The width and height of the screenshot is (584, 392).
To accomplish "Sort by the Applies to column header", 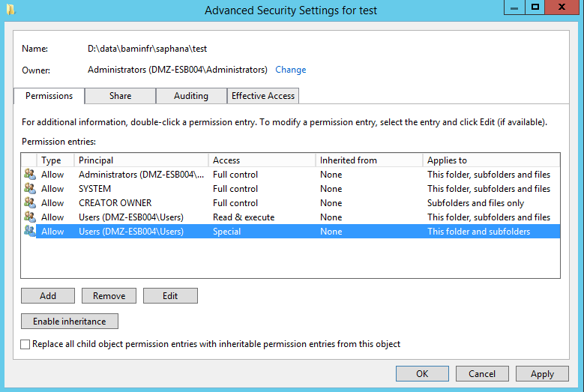I will tap(492, 160).
